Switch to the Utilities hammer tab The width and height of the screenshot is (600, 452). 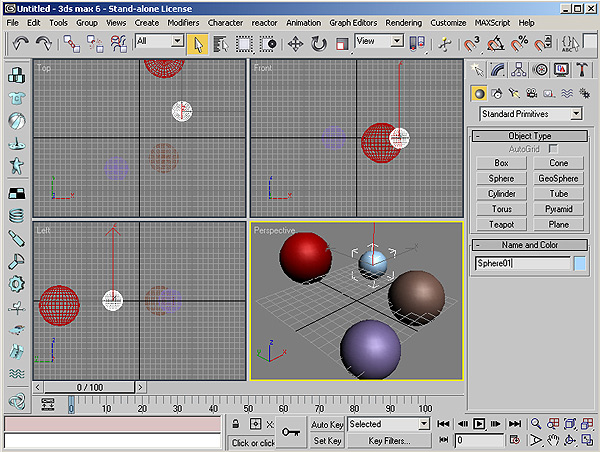(x=582, y=69)
